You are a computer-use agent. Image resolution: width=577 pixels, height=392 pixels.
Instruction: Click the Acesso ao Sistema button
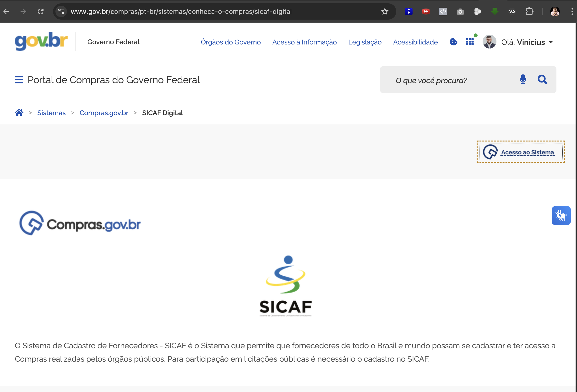(x=521, y=152)
